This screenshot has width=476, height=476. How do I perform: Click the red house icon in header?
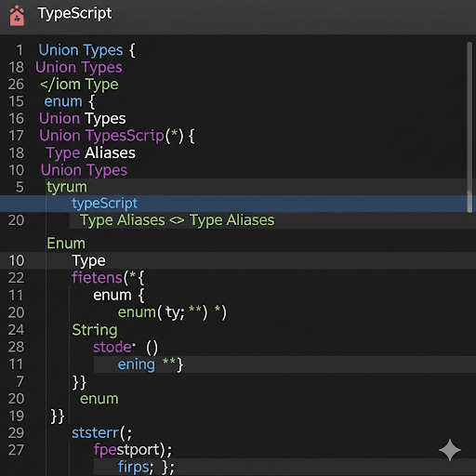(x=17, y=15)
